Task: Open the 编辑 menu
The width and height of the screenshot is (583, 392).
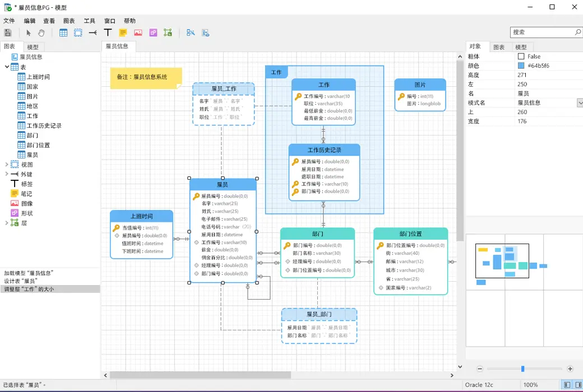Action: 29,21
